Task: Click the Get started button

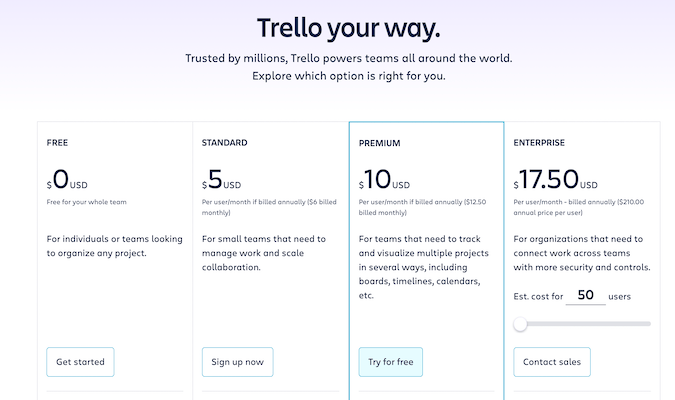Action: point(80,362)
